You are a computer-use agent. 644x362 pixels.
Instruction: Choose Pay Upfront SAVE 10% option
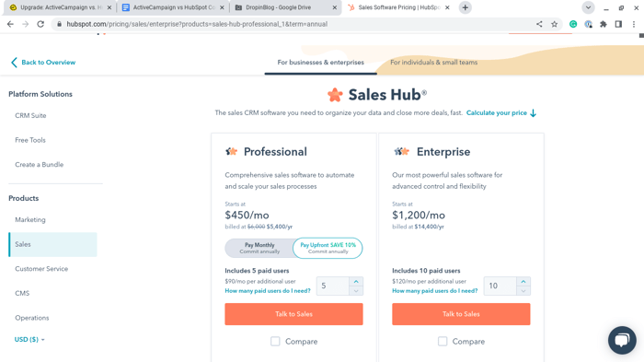328,248
